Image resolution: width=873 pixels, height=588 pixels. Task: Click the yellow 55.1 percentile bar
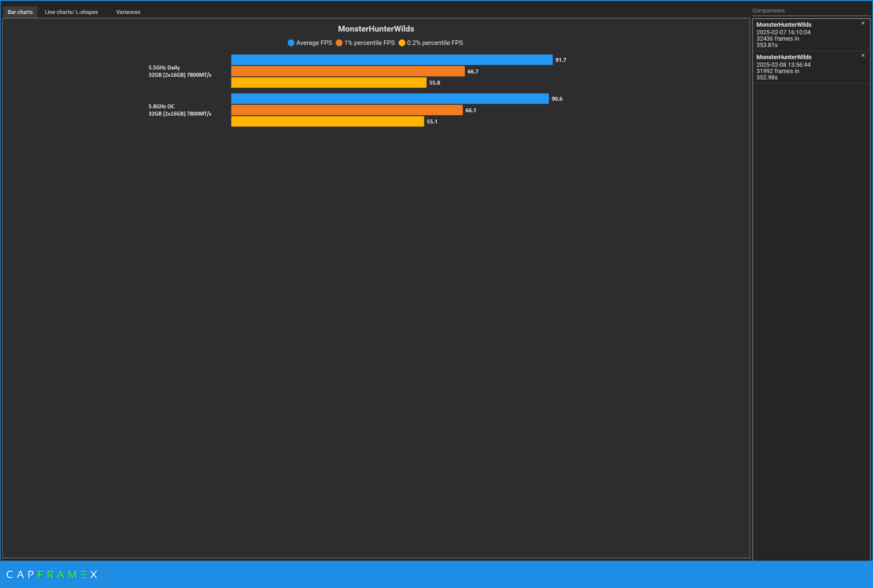click(327, 121)
